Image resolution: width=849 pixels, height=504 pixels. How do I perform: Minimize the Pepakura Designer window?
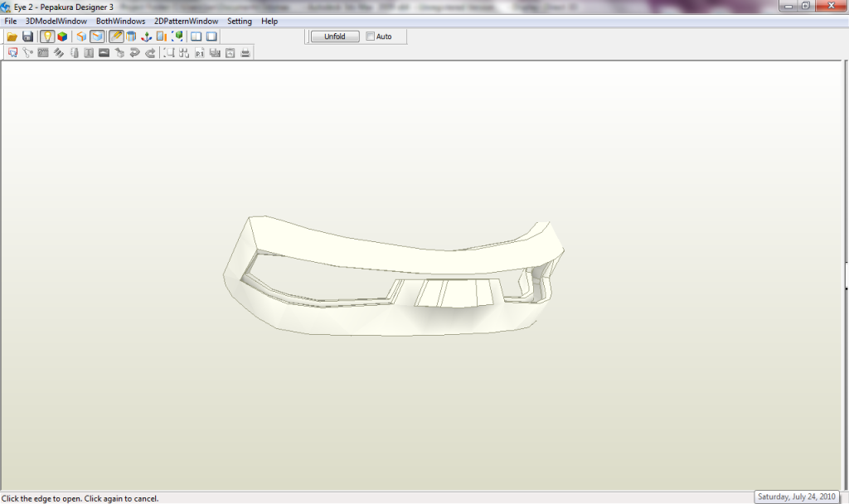pos(788,6)
